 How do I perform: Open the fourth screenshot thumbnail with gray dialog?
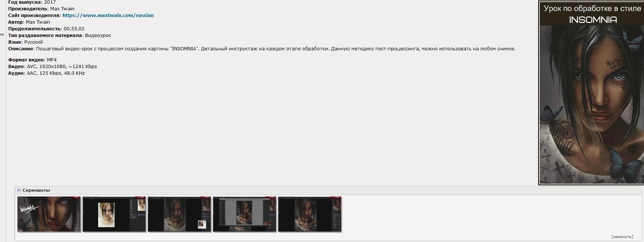pyautogui.click(x=244, y=214)
